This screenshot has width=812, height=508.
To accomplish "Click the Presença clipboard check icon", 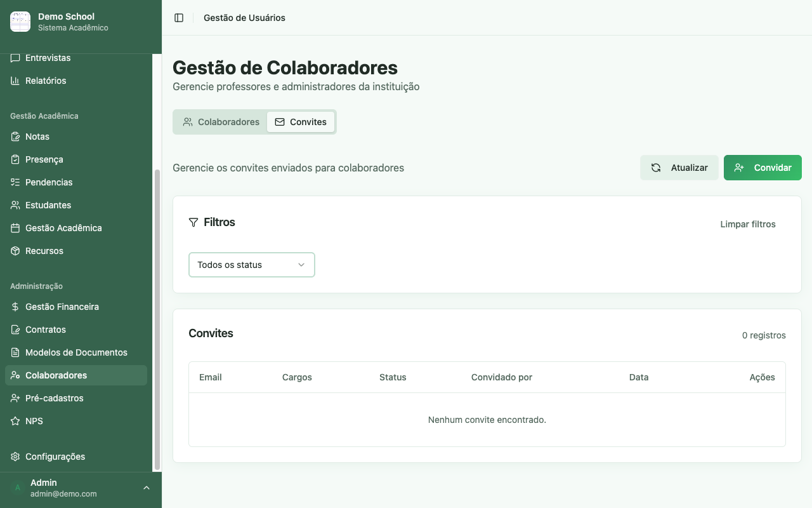I will [x=15, y=159].
